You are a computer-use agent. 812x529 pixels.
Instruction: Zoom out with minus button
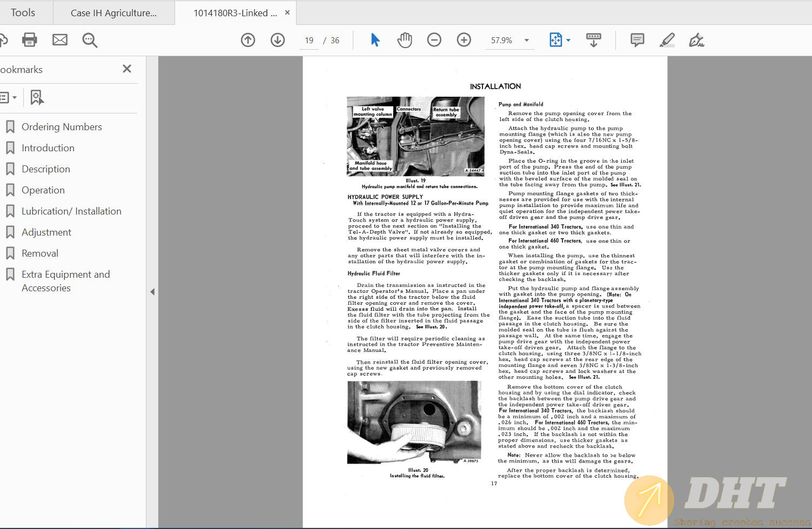[434, 40]
